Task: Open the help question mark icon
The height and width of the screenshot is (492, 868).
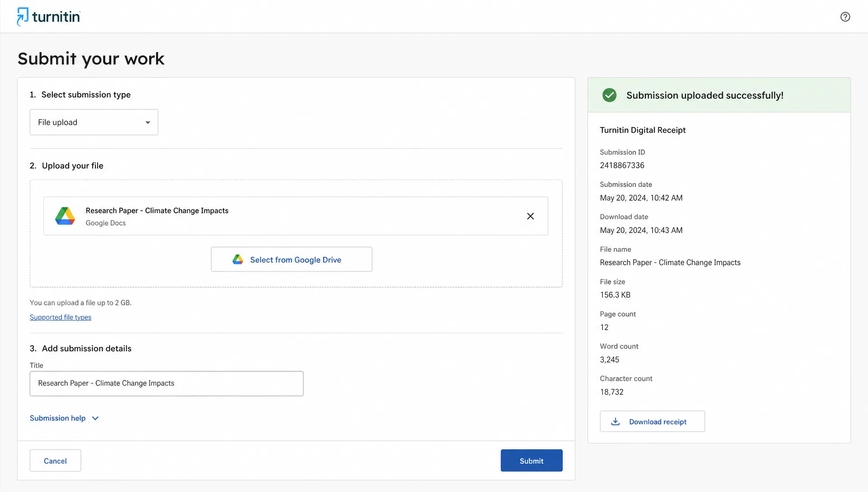Action: [x=845, y=17]
